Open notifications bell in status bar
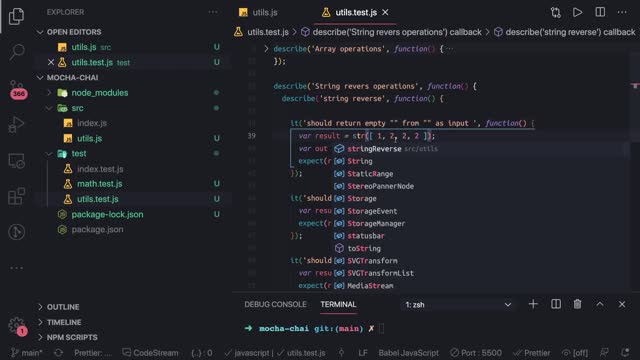 coord(625,353)
